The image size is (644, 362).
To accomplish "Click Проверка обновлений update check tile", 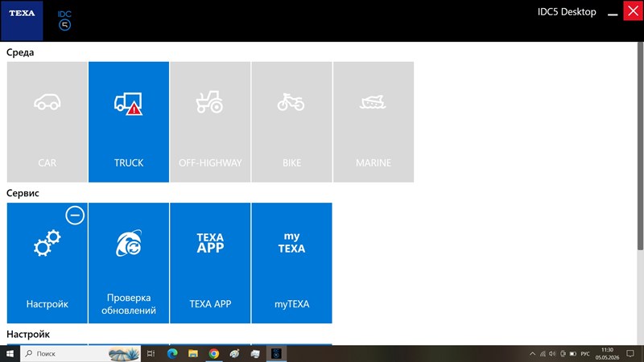I will coord(129,263).
